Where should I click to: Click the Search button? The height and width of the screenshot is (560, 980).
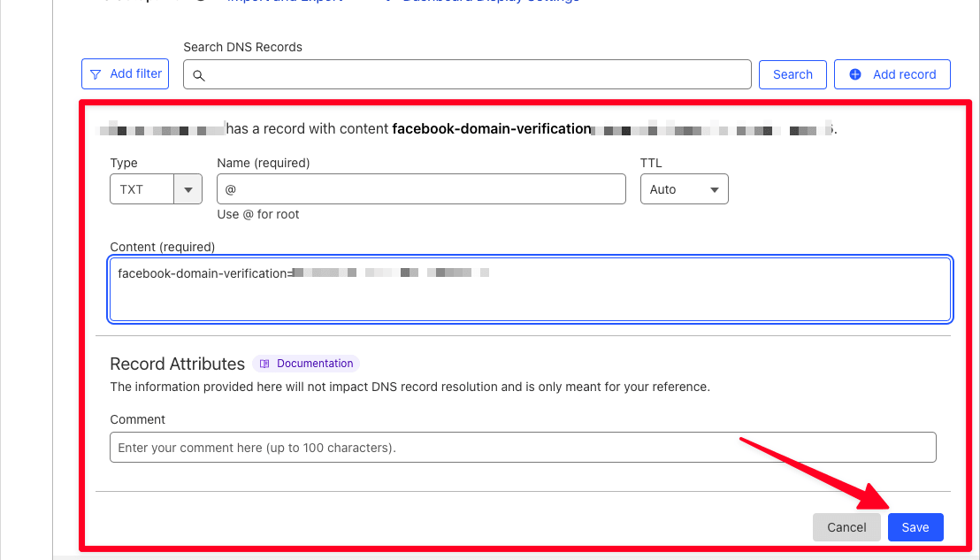[x=792, y=75]
